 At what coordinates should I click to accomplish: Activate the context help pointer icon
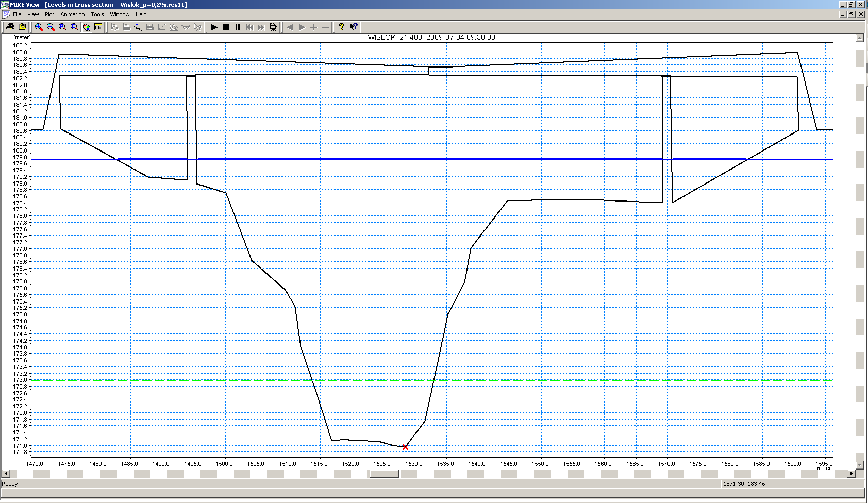pos(354,27)
